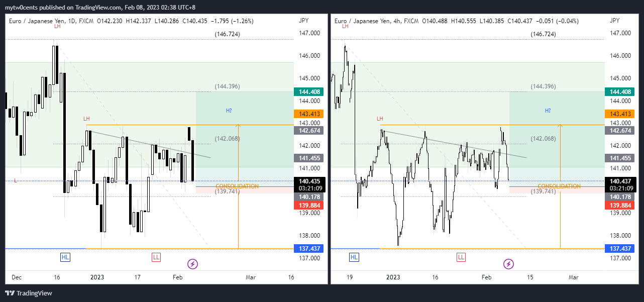Click the (142.068) level label on the 4h chart
This screenshot has width=644, height=302.
pyautogui.click(x=544, y=139)
